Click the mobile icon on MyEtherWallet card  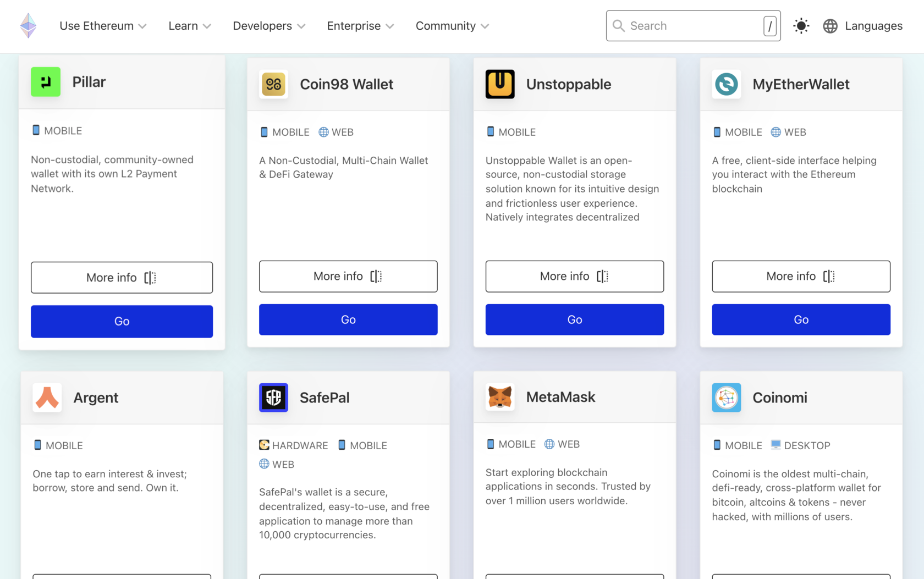point(717,132)
